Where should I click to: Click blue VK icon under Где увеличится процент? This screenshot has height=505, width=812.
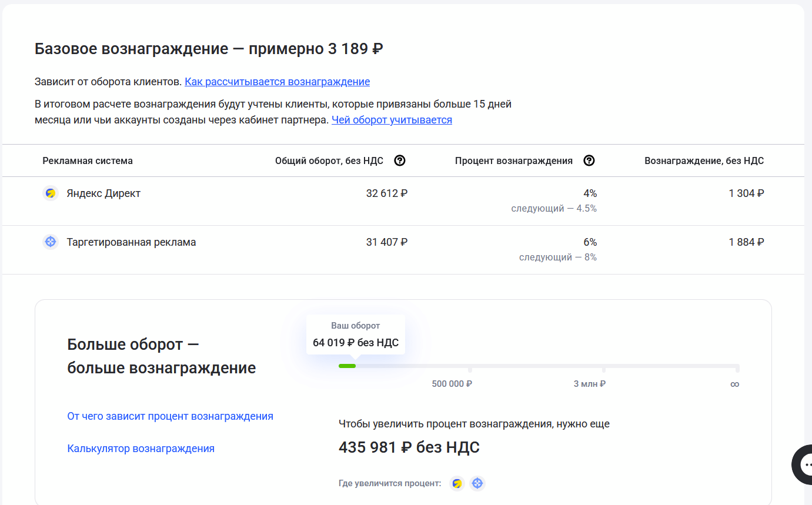pyautogui.click(x=477, y=483)
